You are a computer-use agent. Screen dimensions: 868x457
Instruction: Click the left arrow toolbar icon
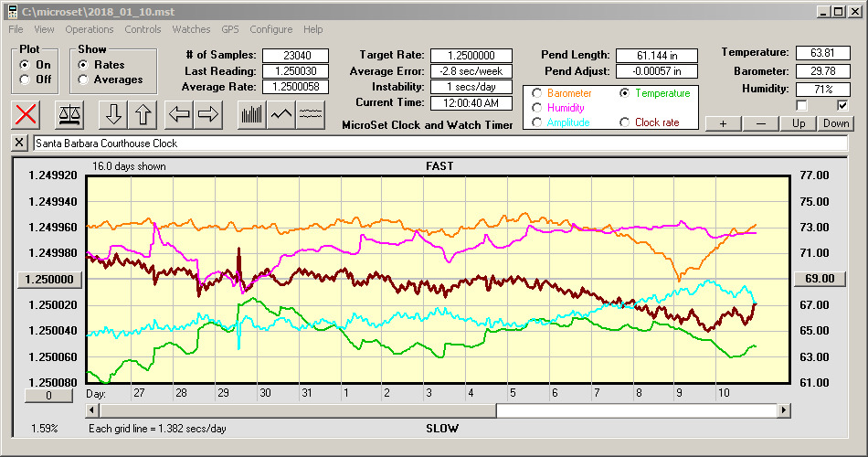click(179, 115)
